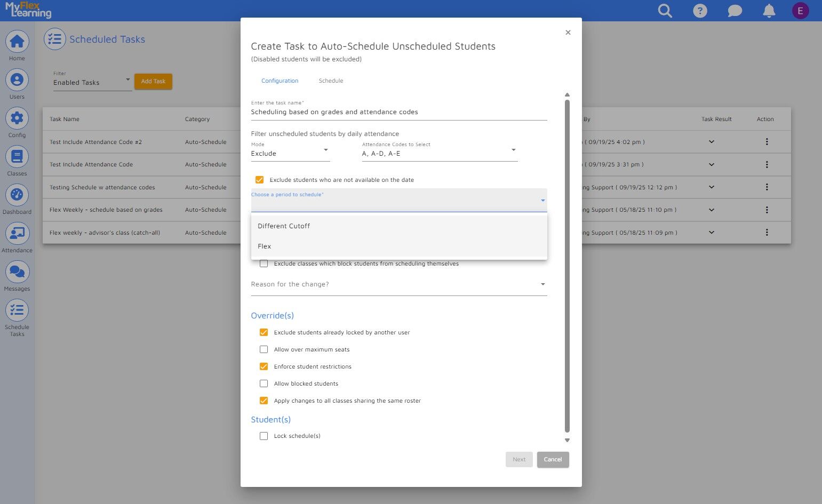Screen dimensions: 822x504
Task: Open the help question mark icon
Action: click(x=700, y=11)
